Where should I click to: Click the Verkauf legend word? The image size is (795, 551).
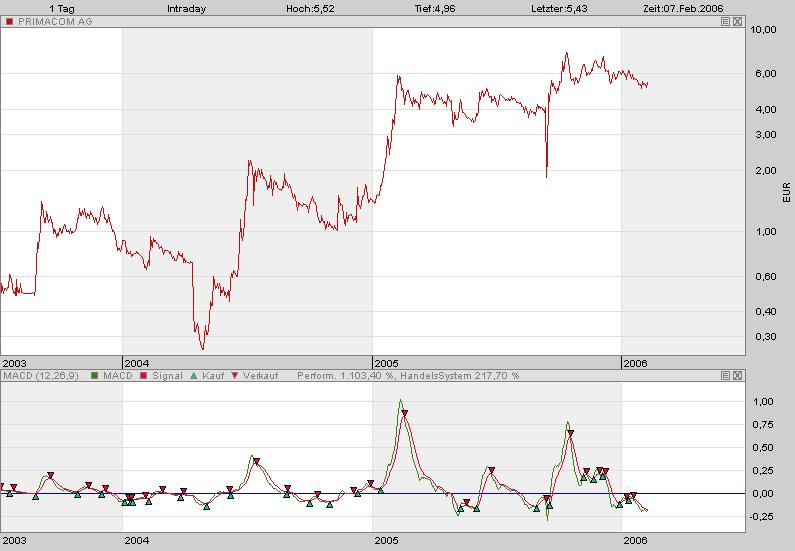click(x=261, y=376)
